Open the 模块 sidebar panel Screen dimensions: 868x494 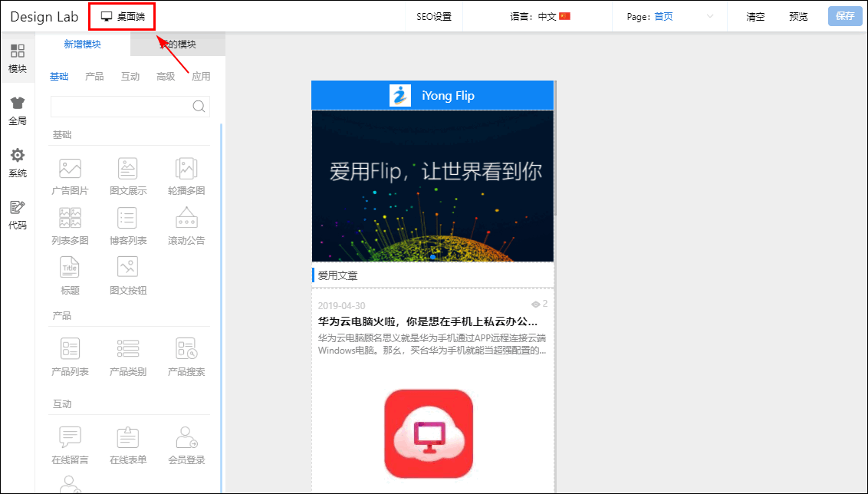pyautogui.click(x=17, y=58)
